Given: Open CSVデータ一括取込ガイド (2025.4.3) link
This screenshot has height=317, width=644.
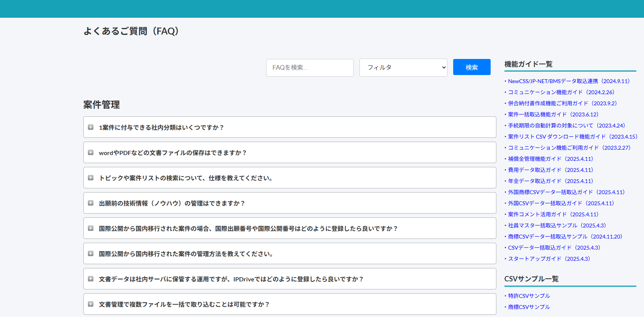Looking at the screenshot, I should (x=554, y=248).
